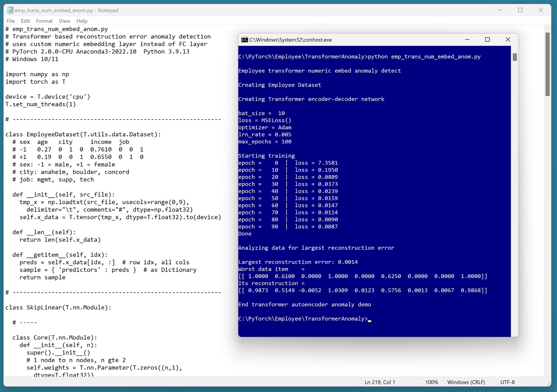Click the 100% zoom level indicator
Image resolution: width=557 pixels, height=392 pixels.
point(431,382)
